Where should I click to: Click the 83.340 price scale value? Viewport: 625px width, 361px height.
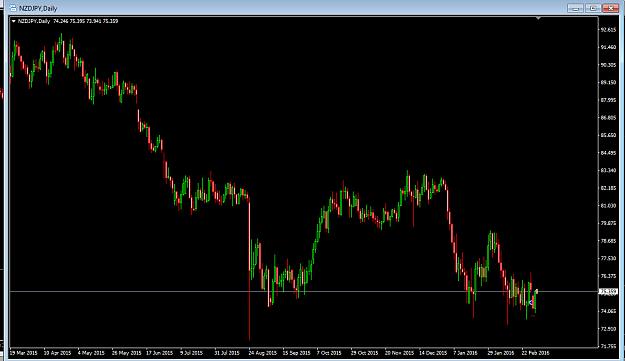click(x=608, y=171)
